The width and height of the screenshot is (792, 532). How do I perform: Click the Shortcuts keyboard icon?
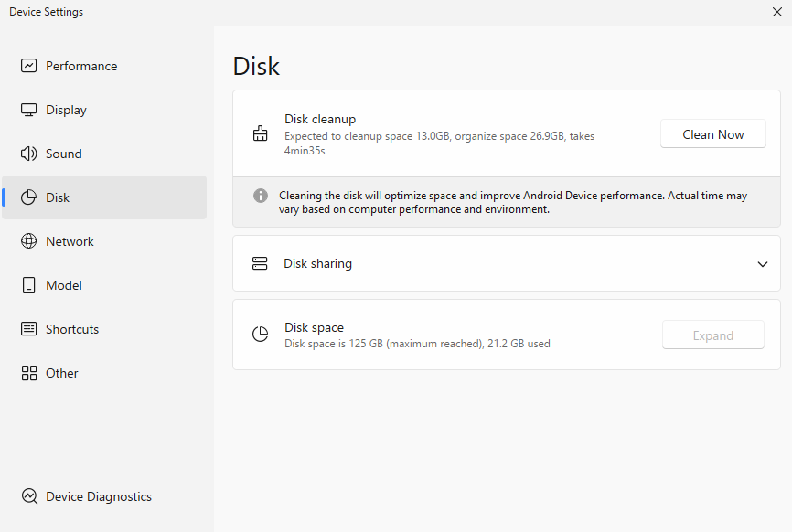29,329
